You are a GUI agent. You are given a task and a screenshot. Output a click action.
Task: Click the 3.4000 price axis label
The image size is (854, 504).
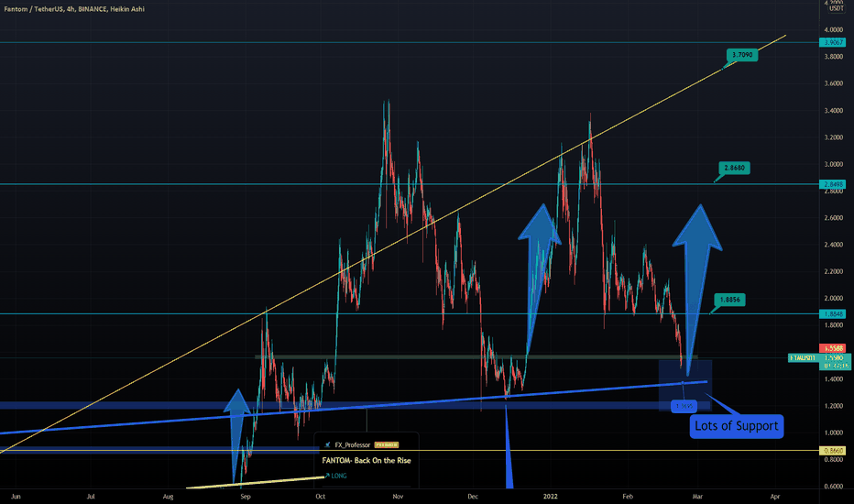pyautogui.click(x=833, y=111)
